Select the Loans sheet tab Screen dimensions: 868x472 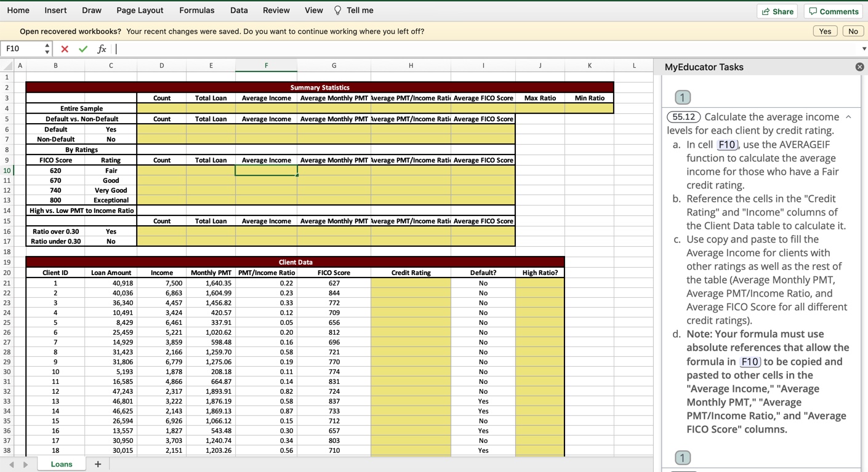tap(61, 463)
